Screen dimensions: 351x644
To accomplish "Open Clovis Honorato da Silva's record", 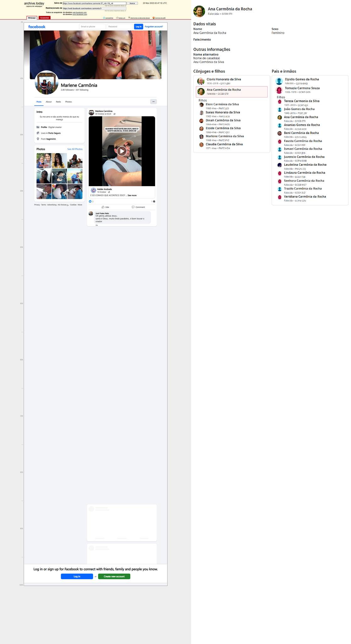I will point(224,80).
